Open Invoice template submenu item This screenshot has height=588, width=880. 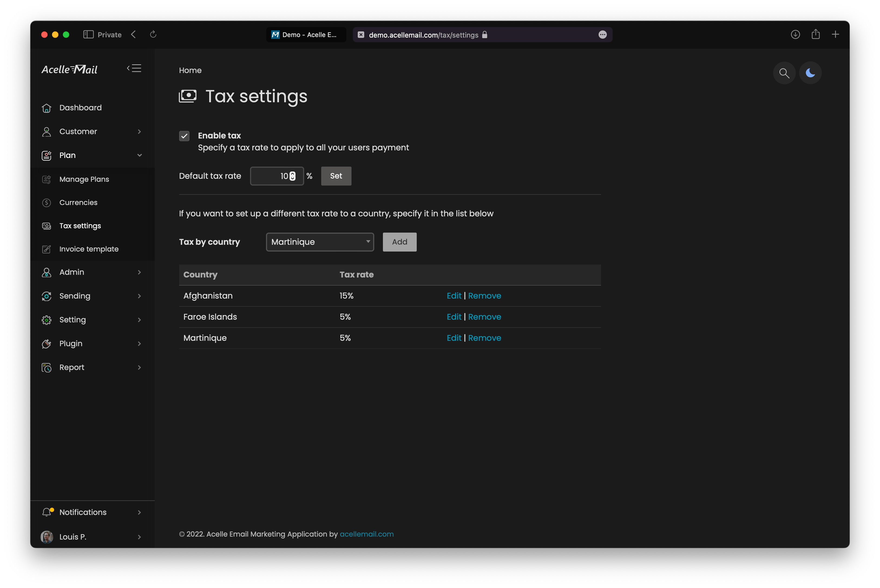tap(92, 249)
